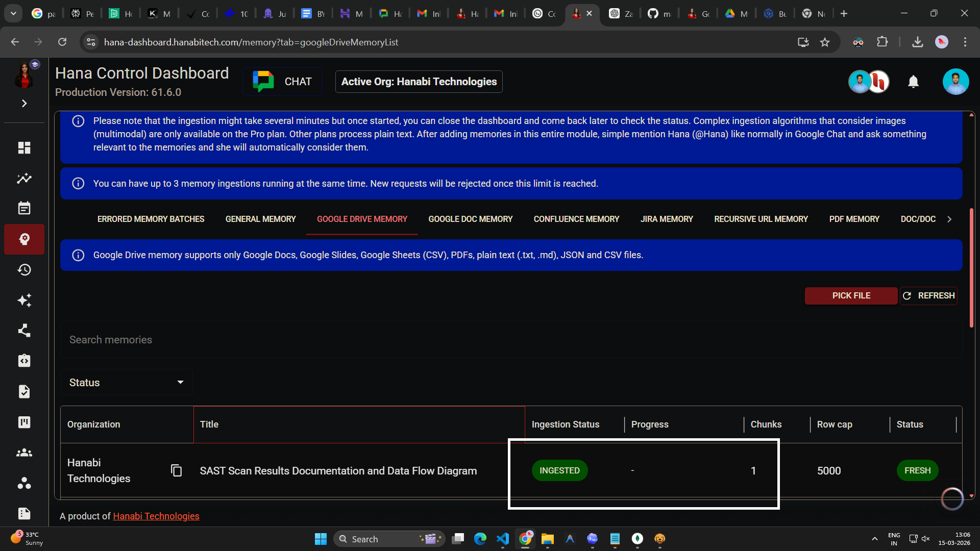Switch to Confluence Memory tab
Viewport: 980px width, 551px height.
tap(576, 219)
